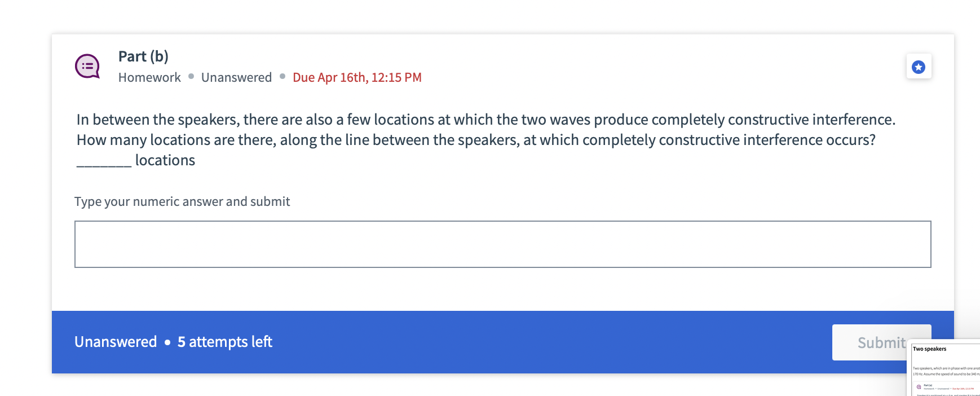The width and height of the screenshot is (980, 396).
Task: Click the star badge in its white rounded button
Action: [x=918, y=66]
